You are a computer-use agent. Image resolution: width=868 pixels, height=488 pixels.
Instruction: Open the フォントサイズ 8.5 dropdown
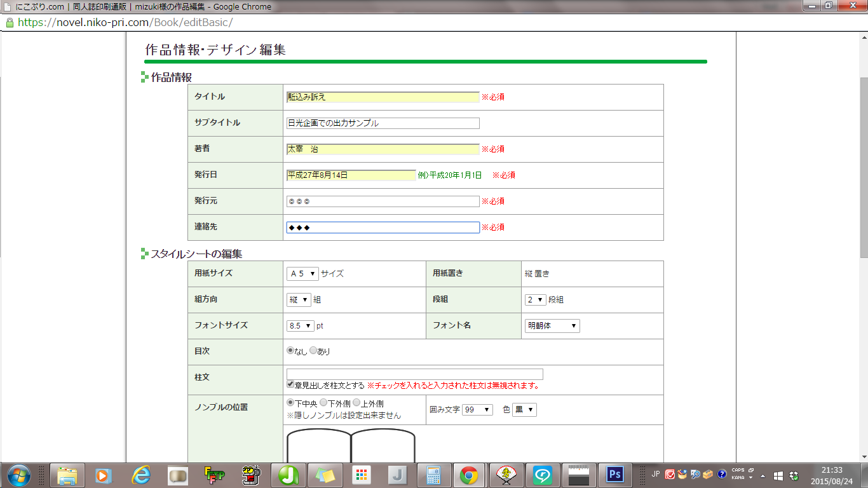[x=301, y=325]
